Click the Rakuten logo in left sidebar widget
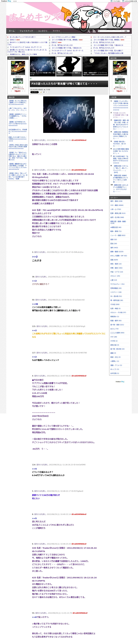 18,91
